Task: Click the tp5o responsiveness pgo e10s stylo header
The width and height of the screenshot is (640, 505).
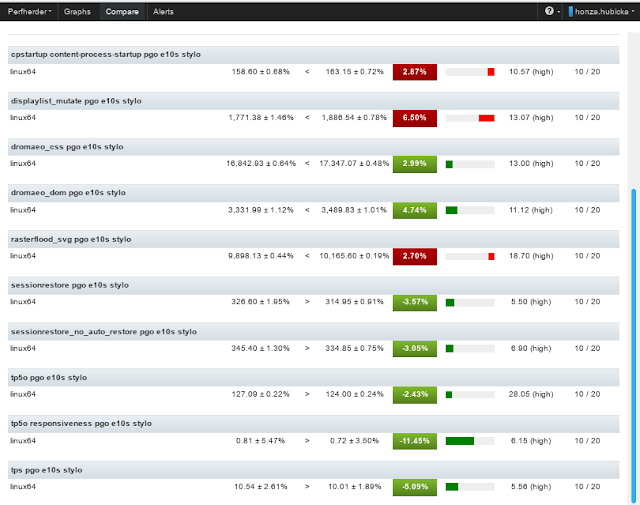Action: coord(313,423)
